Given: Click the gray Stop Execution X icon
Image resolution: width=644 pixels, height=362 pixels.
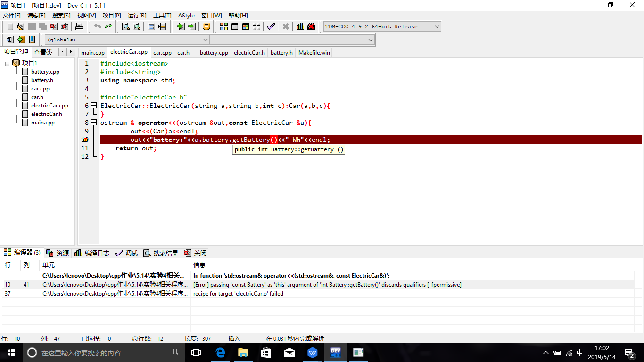Looking at the screenshot, I should pyautogui.click(x=286, y=26).
